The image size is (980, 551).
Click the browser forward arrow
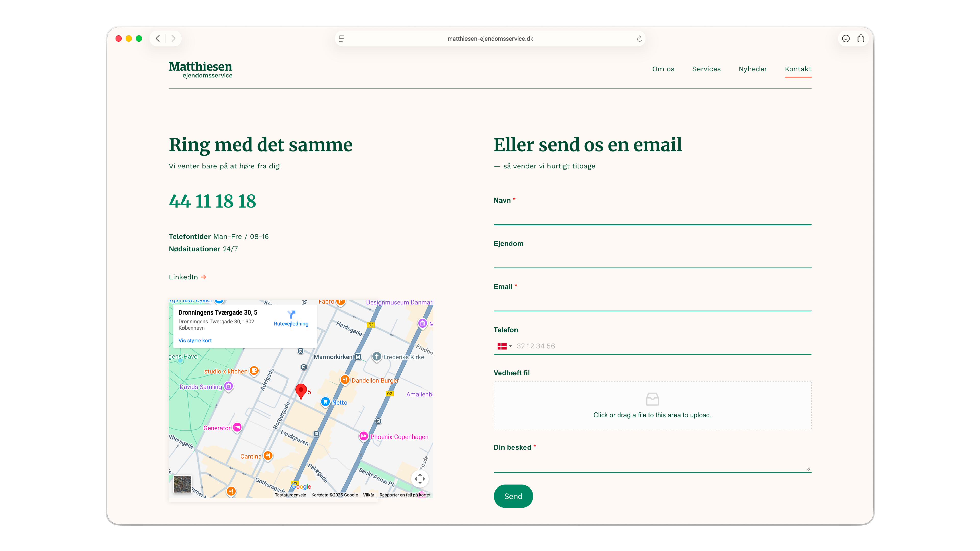[174, 39]
